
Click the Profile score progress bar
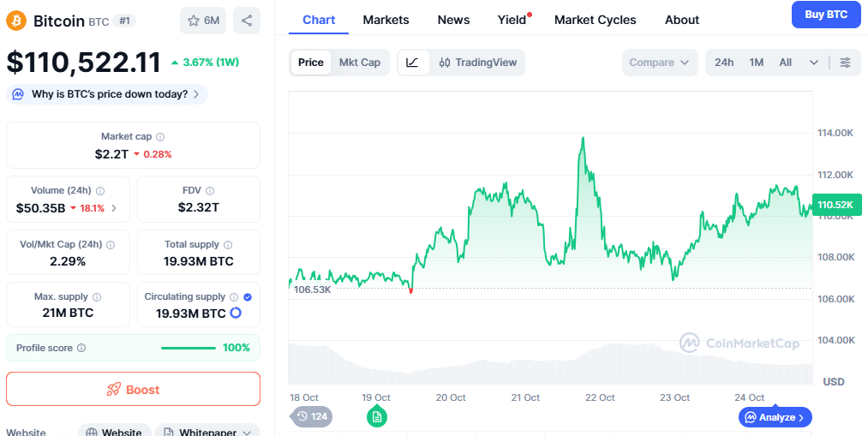click(189, 348)
